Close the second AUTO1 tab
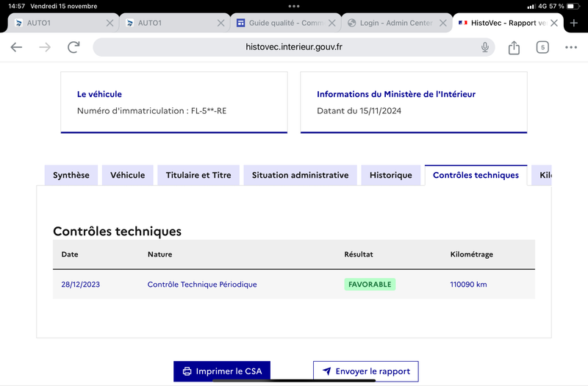 pyautogui.click(x=220, y=23)
